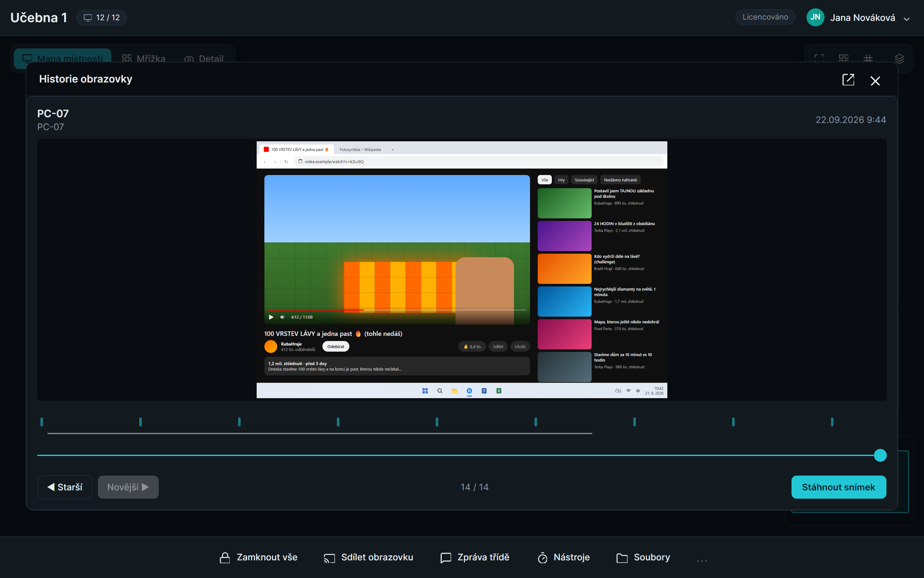Expand the Jana Nováková account menu
Image resolution: width=924 pixels, height=578 pixels.
(858, 18)
